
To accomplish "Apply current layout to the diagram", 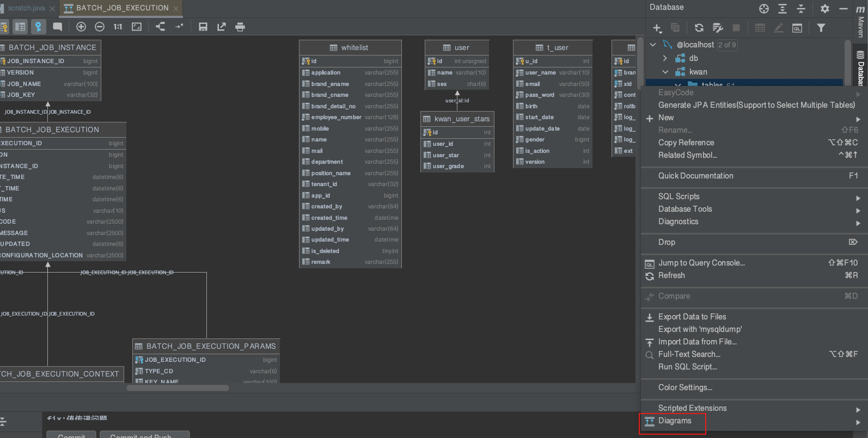I will [161, 27].
